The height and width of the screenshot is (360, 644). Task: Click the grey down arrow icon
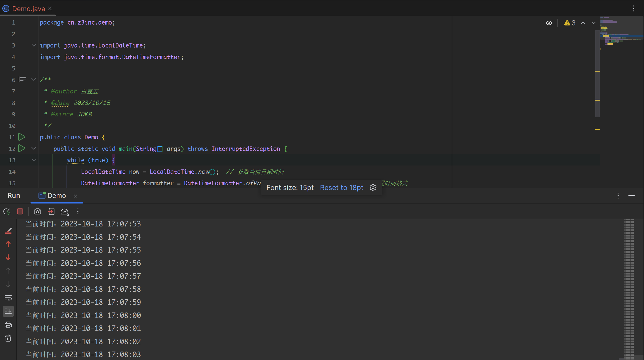(x=8, y=284)
